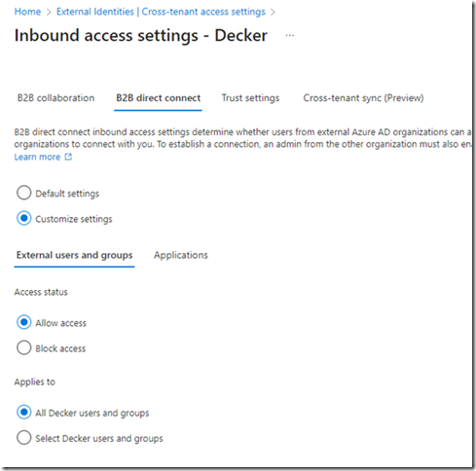The height and width of the screenshot is (471, 476).
Task: Select All Decker users and groups
Action: tap(24, 412)
